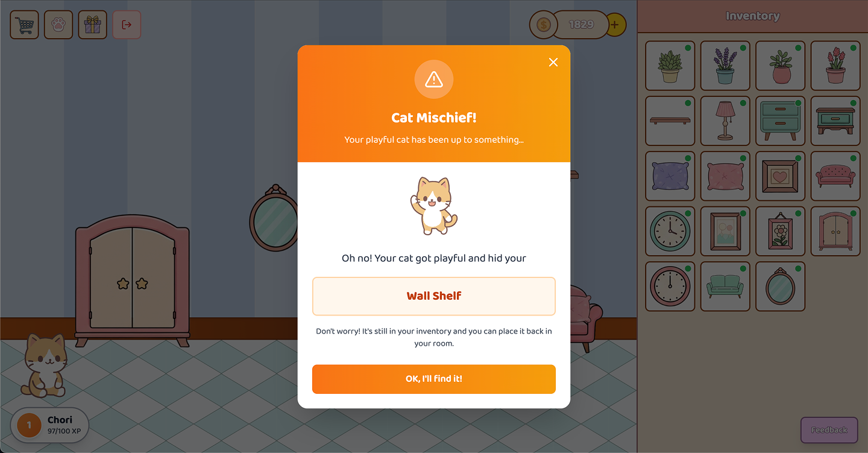This screenshot has width=868, height=453.
Task: Open the shopping cart store icon
Action: (x=24, y=25)
